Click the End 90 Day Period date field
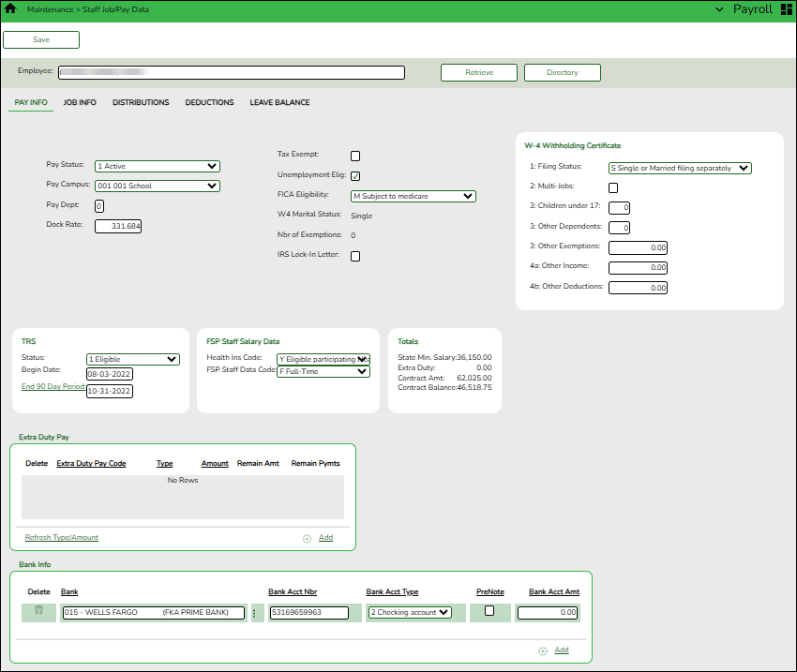Image resolution: width=797 pixels, height=672 pixels. pyautogui.click(x=110, y=391)
